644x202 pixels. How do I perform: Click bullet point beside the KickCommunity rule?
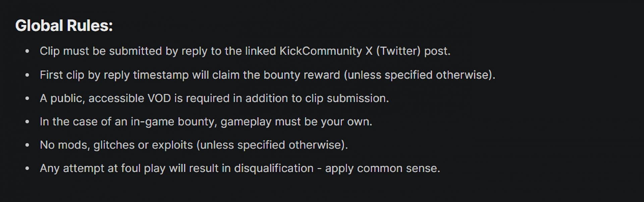pos(27,51)
